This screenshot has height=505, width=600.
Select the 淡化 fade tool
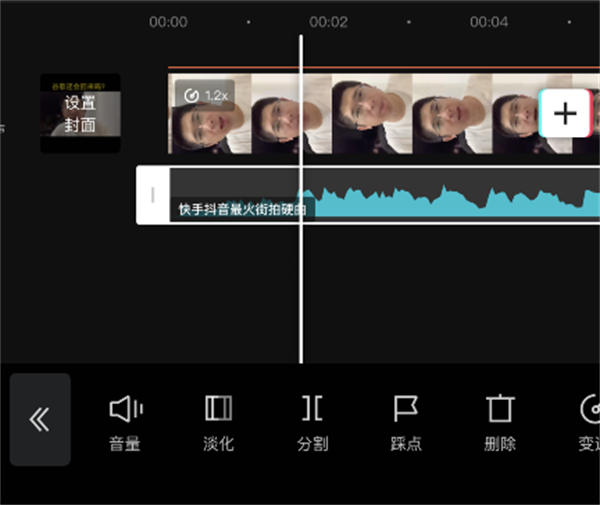click(218, 421)
